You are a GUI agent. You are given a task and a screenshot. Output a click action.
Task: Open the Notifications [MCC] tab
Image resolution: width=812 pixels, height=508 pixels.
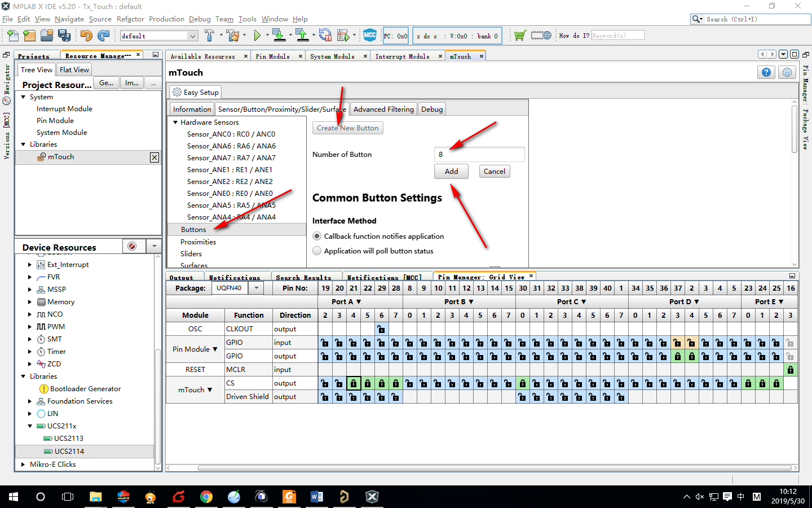[x=384, y=277]
